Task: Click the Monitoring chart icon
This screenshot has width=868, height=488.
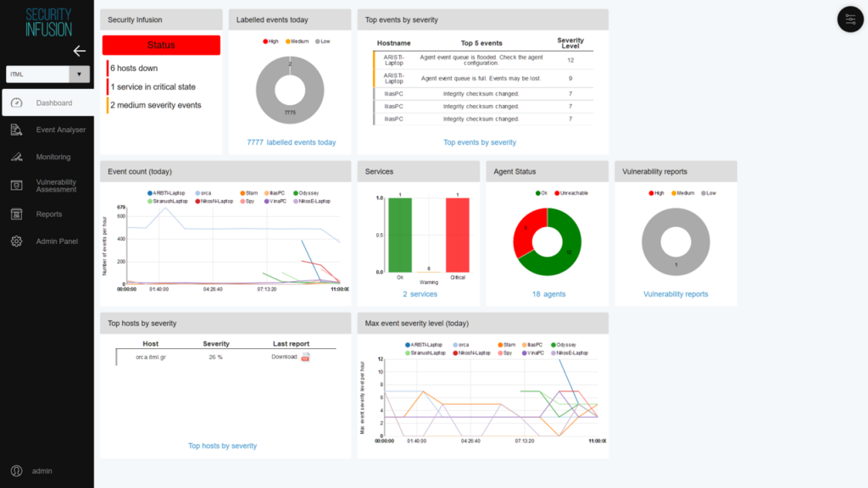Action: coord(16,157)
